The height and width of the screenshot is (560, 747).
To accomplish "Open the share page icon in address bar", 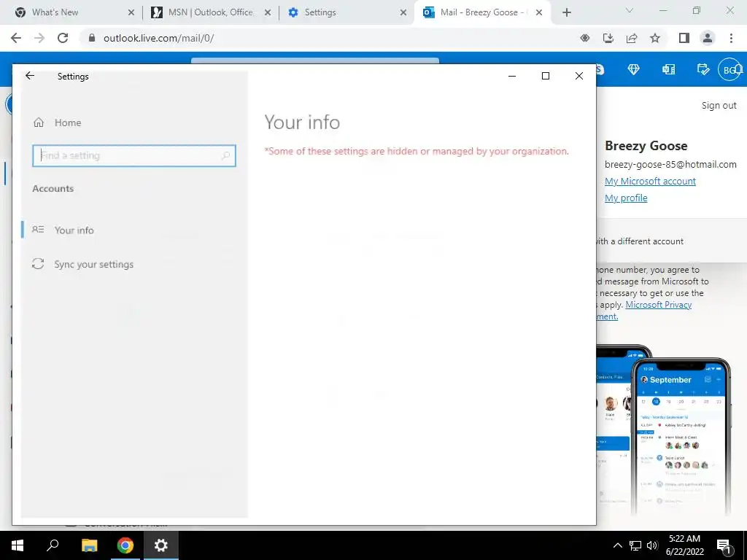I will pos(632,38).
